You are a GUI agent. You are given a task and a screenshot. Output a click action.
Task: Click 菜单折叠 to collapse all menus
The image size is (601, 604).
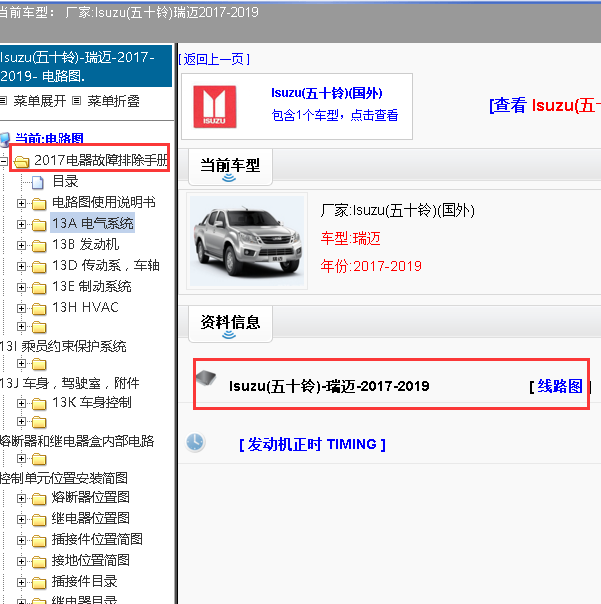pos(113,101)
